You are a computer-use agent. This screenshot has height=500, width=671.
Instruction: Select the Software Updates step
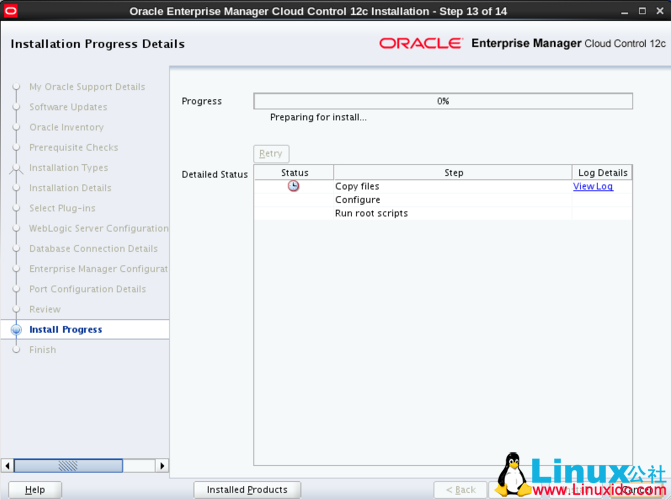coord(68,107)
